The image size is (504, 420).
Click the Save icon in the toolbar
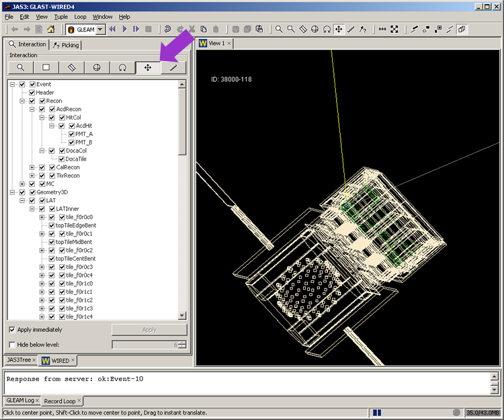[x=236, y=30]
